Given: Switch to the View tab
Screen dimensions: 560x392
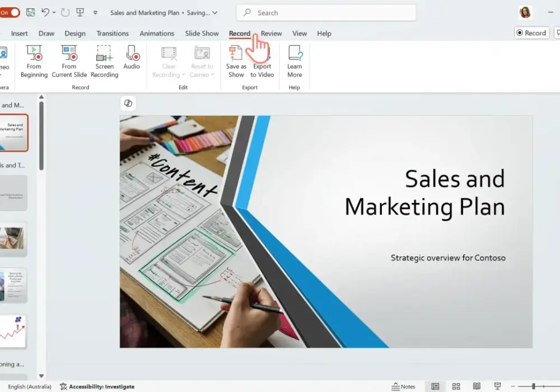Looking at the screenshot, I should (299, 33).
